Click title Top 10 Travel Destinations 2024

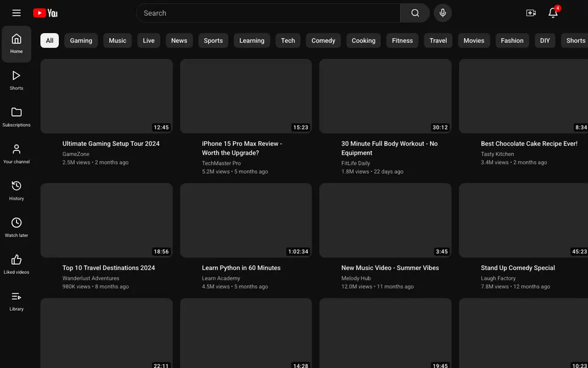109,268
